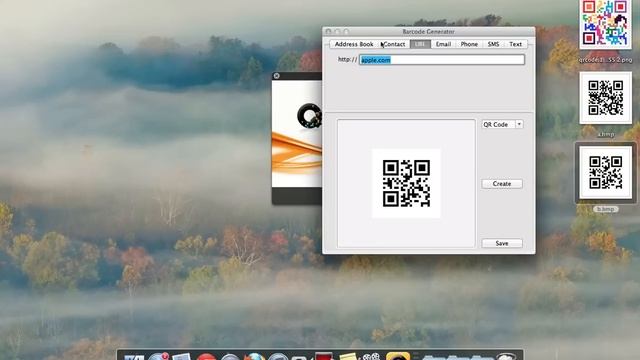This screenshot has height=360, width=640.
Task: Select the URL tab
Action: pyautogui.click(x=420, y=44)
